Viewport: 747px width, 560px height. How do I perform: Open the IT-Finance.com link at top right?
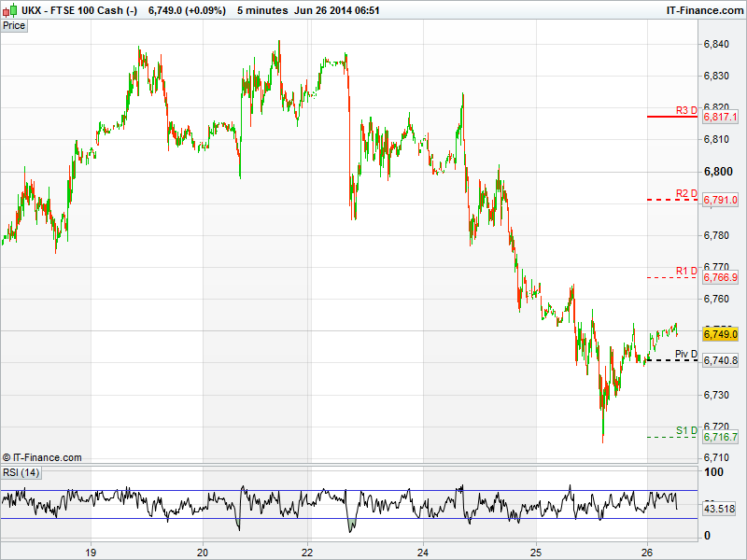pos(703,9)
